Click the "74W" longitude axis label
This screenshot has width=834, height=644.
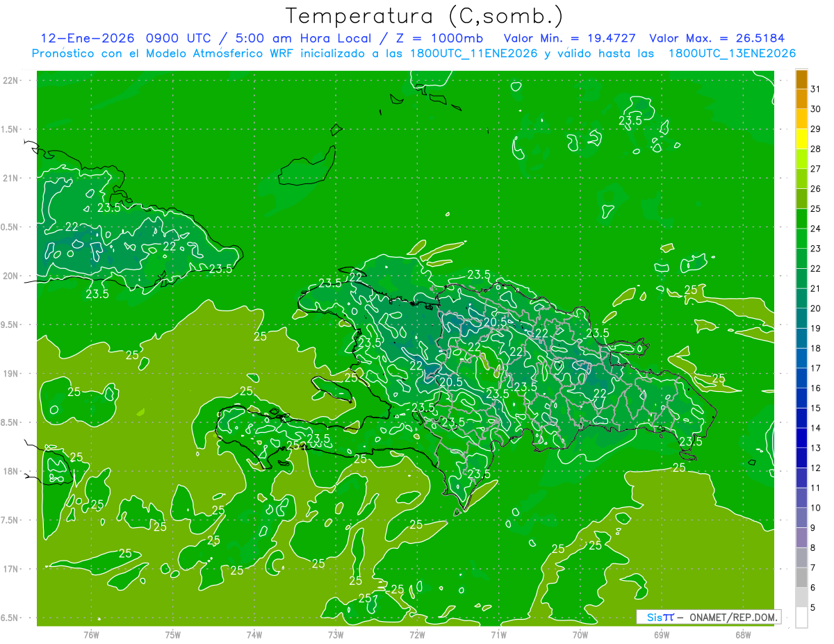point(254,634)
